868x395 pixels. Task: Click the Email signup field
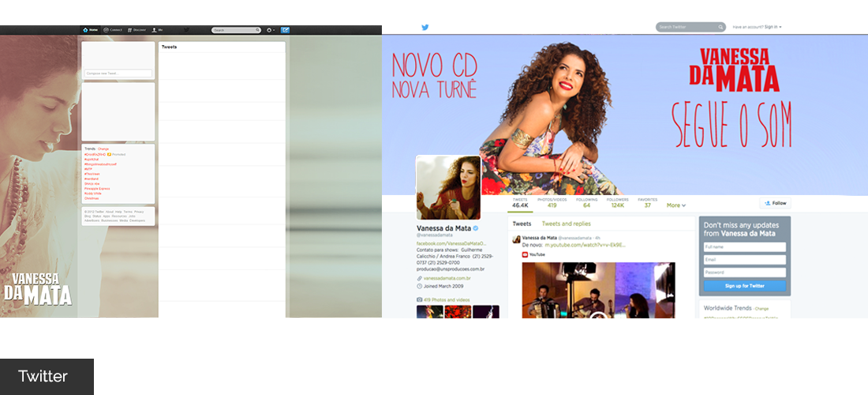[x=745, y=260]
